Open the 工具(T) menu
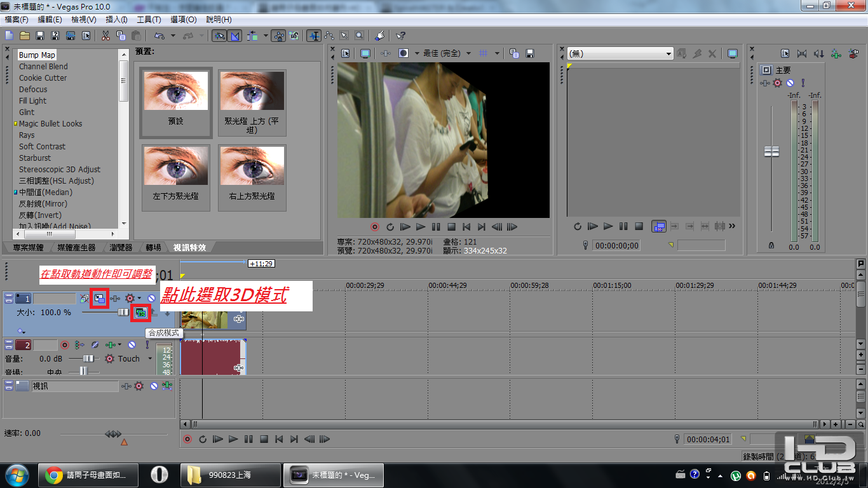This screenshot has height=488, width=868. tap(149, 20)
